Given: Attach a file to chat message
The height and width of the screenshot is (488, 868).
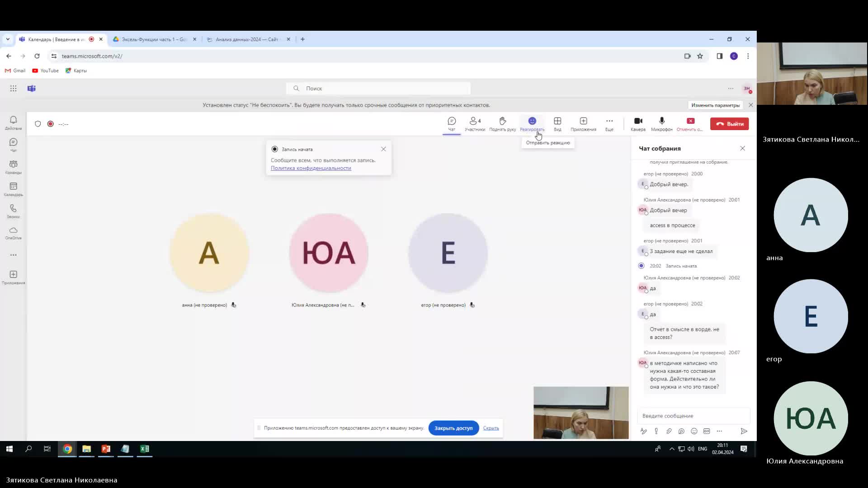Looking at the screenshot, I should pyautogui.click(x=669, y=431).
